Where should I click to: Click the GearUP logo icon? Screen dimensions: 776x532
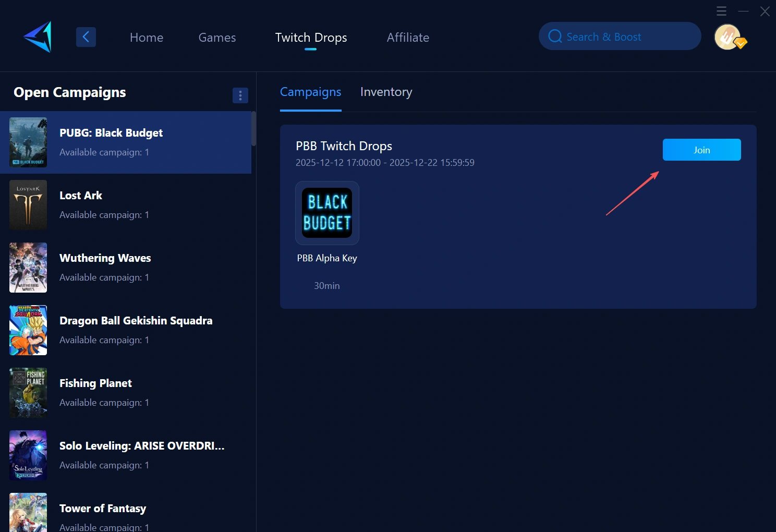click(x=38, y=37)
